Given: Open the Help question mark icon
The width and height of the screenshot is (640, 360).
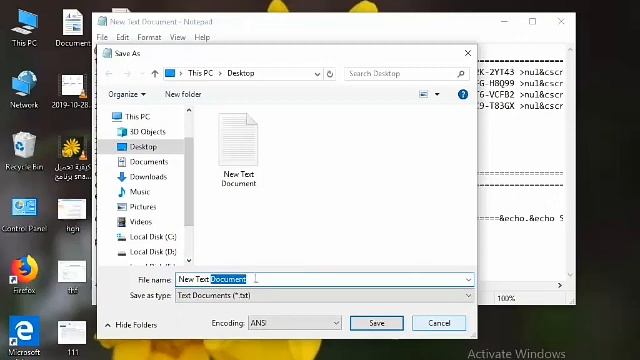Looking at the screenshot, I should point(462,94).
